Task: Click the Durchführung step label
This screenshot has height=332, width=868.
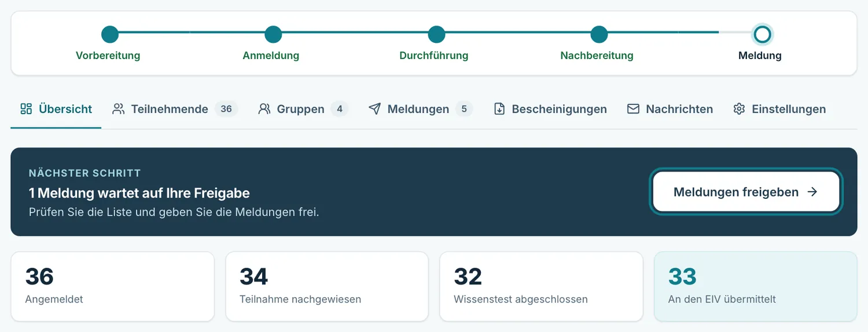Action: pos(434,56)
